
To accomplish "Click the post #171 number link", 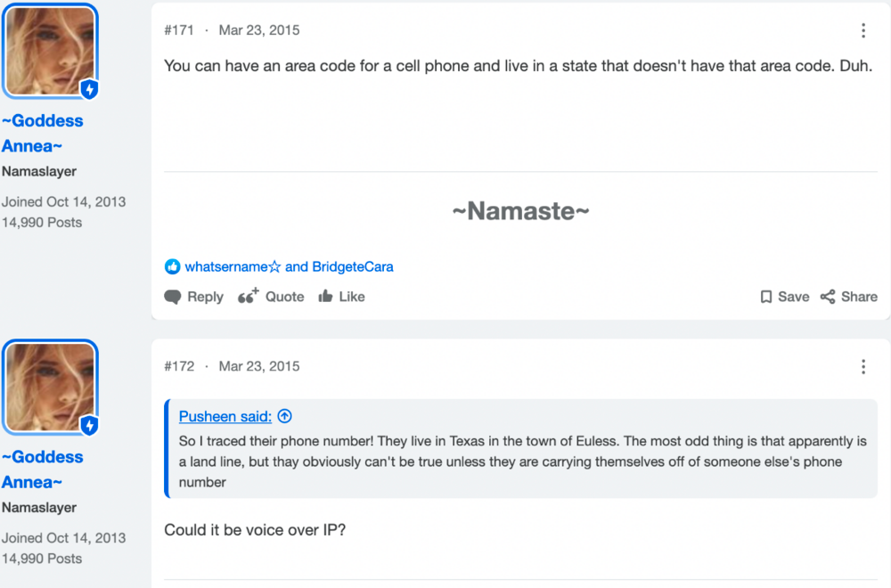I will (179, 30).
